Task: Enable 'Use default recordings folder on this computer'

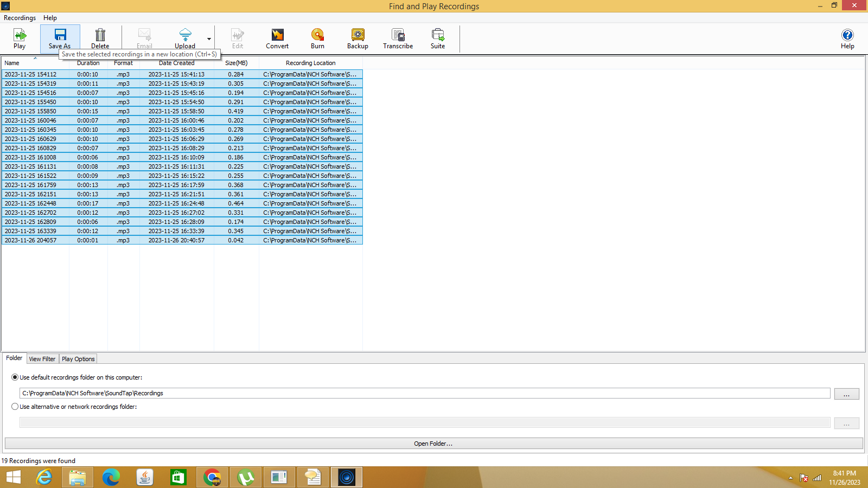Action: 15,377
